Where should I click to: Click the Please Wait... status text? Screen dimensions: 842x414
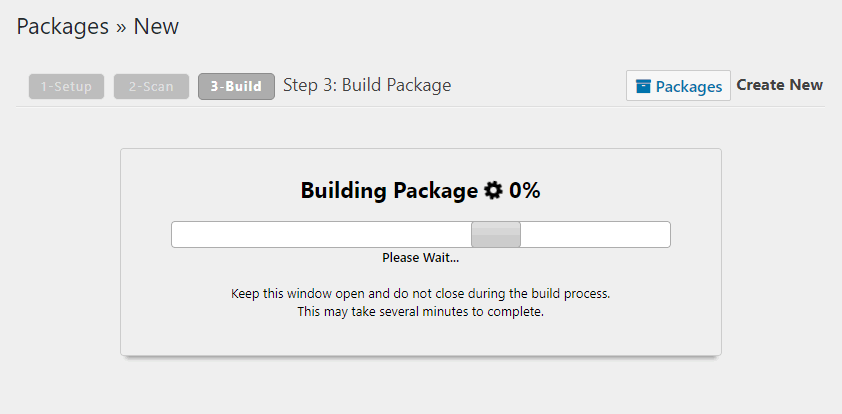click(420, 258)
